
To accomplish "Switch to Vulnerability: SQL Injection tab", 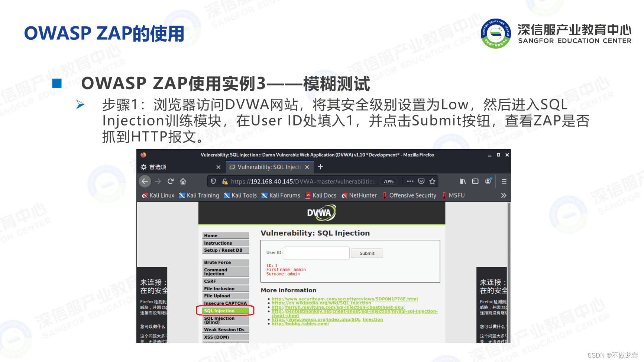I will (269, 167).
